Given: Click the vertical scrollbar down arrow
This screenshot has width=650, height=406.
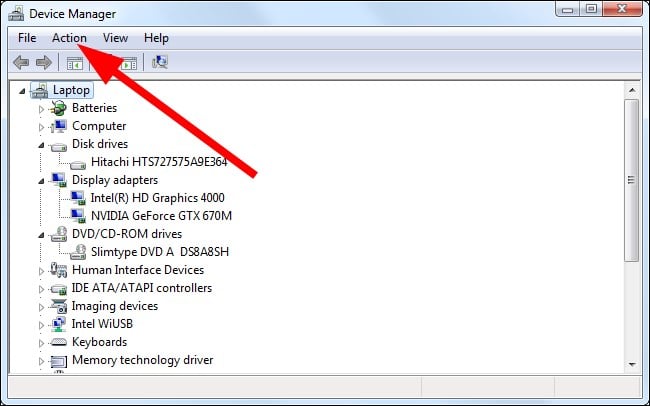Looking at the screenshot, I should coord(632,364).
